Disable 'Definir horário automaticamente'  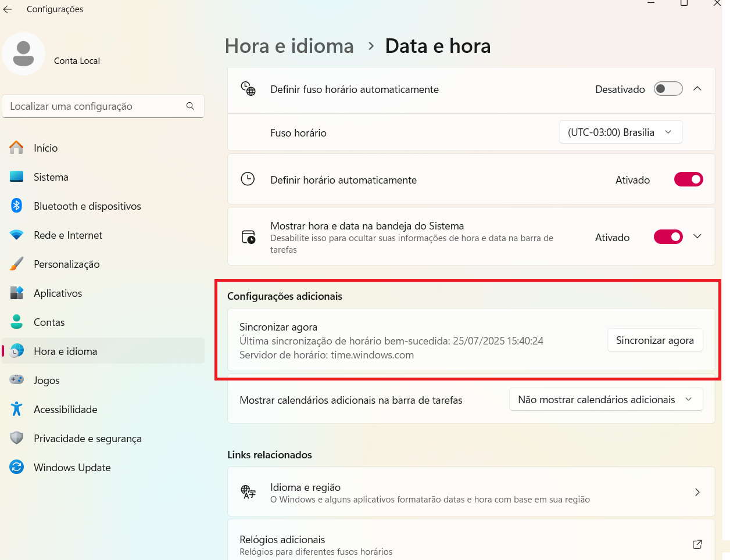pyautogui.click(x=688, y=179)
